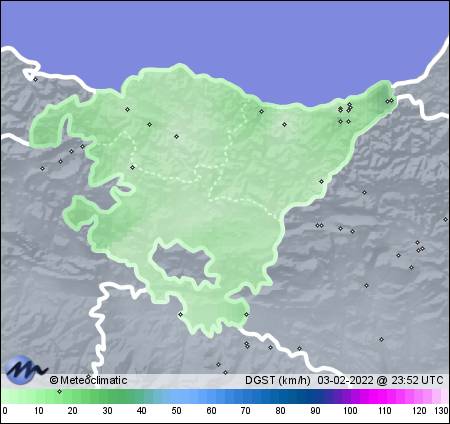450x424 pixels.
Task: Click station marker at southwest tip of green region
Action: point(180,314)
